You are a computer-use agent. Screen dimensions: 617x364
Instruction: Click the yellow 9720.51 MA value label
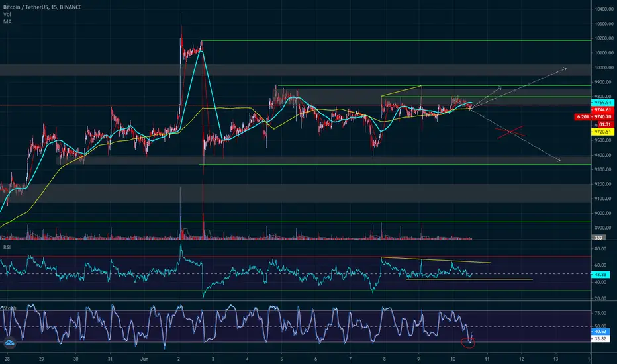(x=603, y=132)
